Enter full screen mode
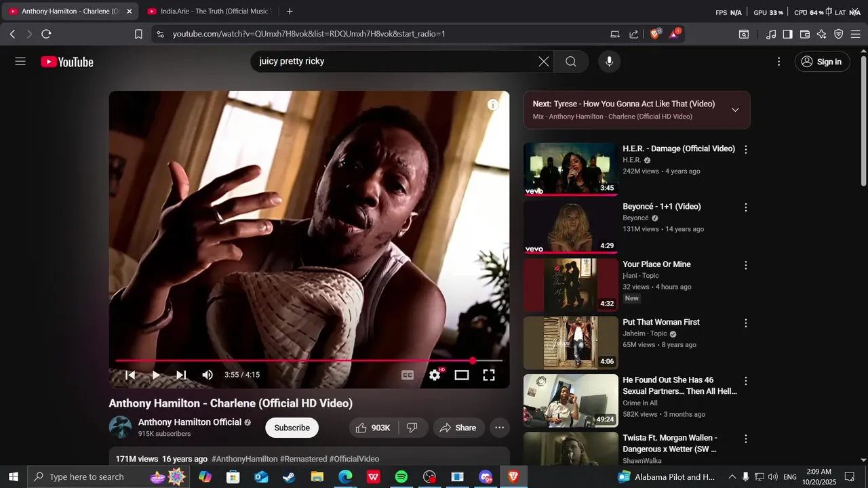Image resolution: width=868 pixels, height=488 pixels. click(489, 375)
